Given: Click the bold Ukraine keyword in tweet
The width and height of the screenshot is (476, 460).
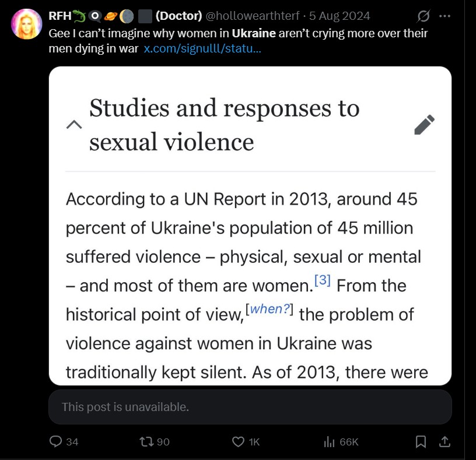Looking at the screenshot, I should (254, 33).
